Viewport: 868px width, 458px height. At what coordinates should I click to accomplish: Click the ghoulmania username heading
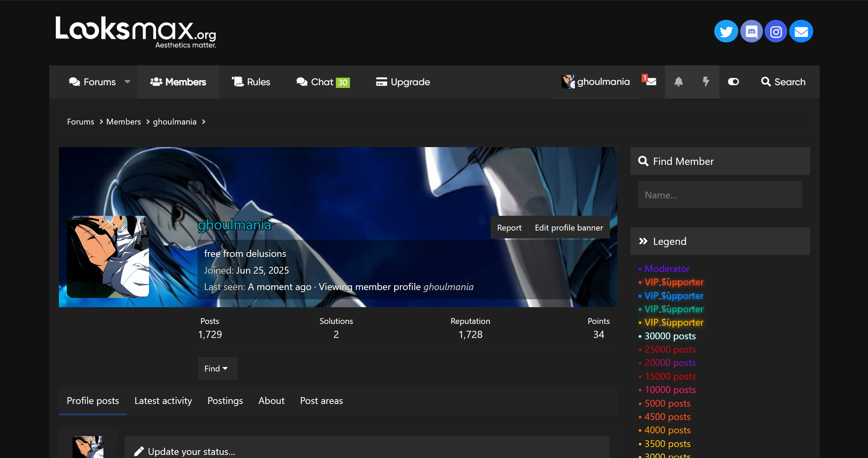[235, 225]
